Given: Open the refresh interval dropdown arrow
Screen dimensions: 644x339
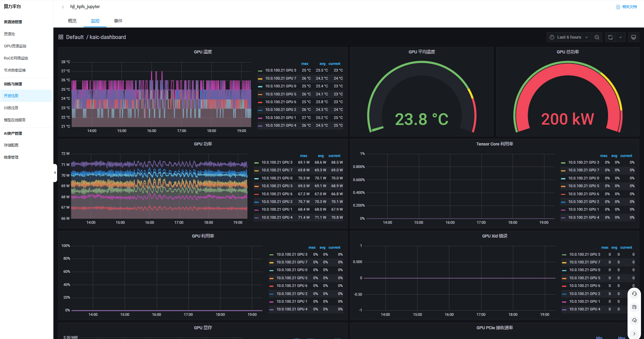Looking at the screenshot, I should tap(620, 37).
